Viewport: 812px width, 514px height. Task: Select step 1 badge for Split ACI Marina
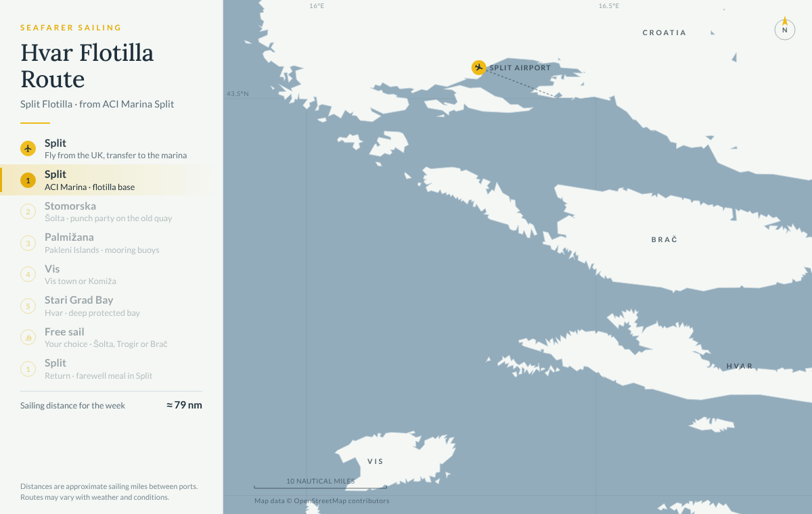pos(28,181)
